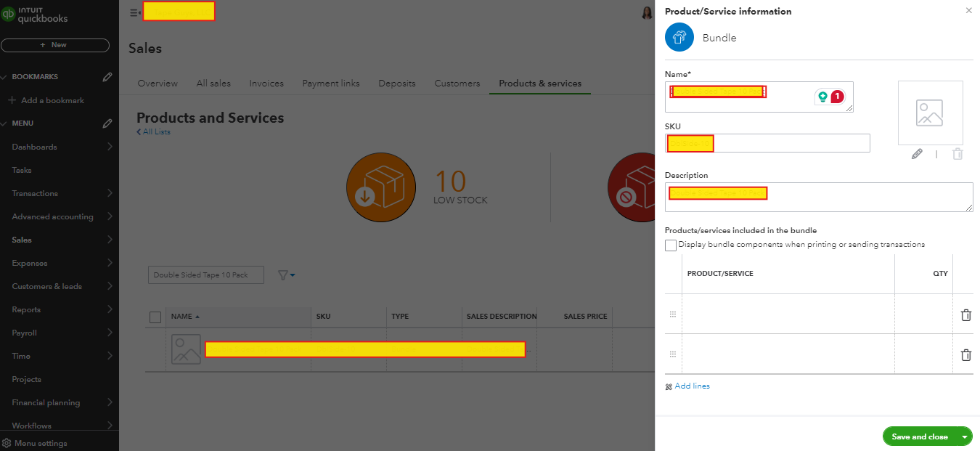This screenshot has width=980, height=451.
Task: Open the filter funnel icon
Action: (x=286, y=275)
